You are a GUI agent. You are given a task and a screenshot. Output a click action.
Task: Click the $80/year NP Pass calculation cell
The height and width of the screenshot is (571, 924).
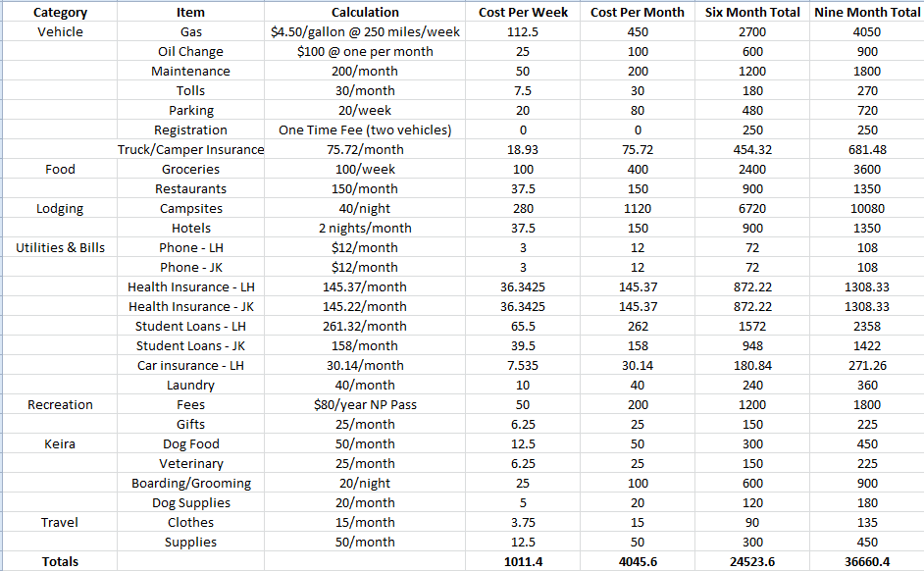[x=365, y=405]
